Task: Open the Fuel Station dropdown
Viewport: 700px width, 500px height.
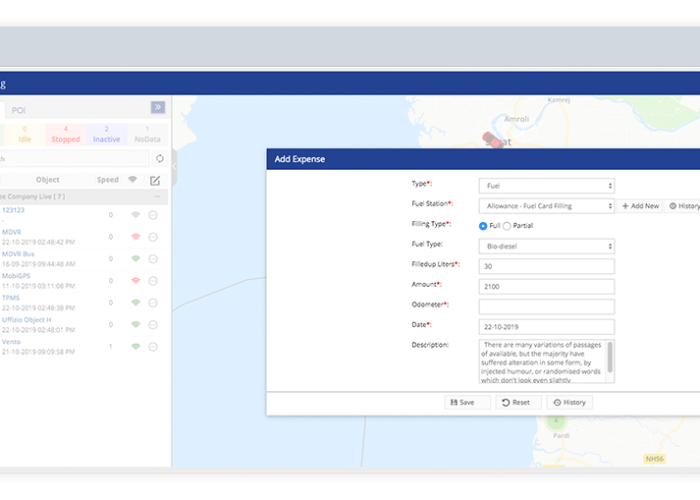Action: 546,206
